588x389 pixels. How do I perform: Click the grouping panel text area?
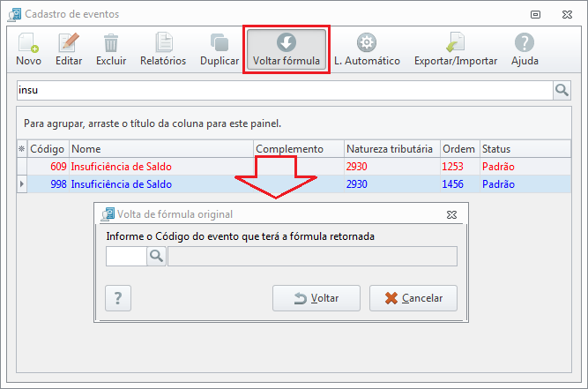pyautogui.click(x=153, y=123)
